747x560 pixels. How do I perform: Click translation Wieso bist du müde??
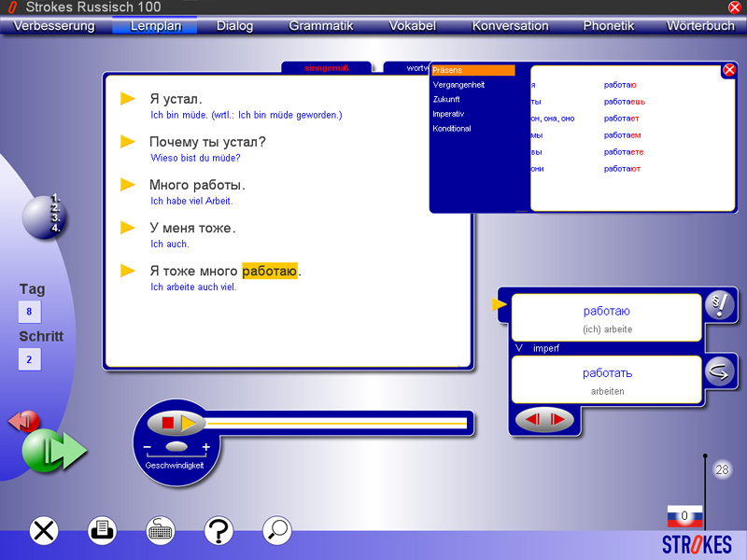195,158
